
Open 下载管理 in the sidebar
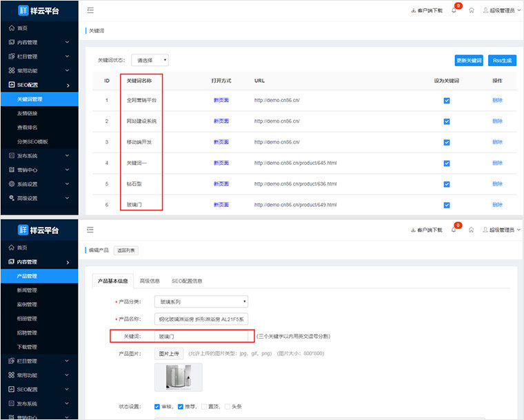[x=28, y=347]
